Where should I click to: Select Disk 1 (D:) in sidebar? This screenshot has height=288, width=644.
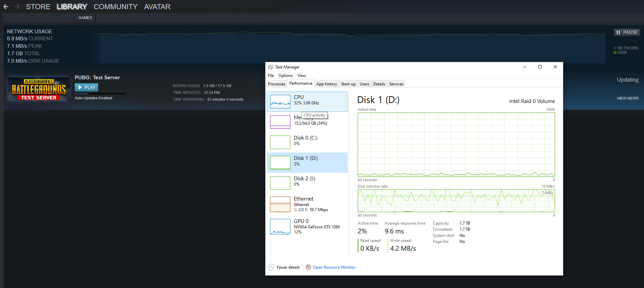(307, 163)
